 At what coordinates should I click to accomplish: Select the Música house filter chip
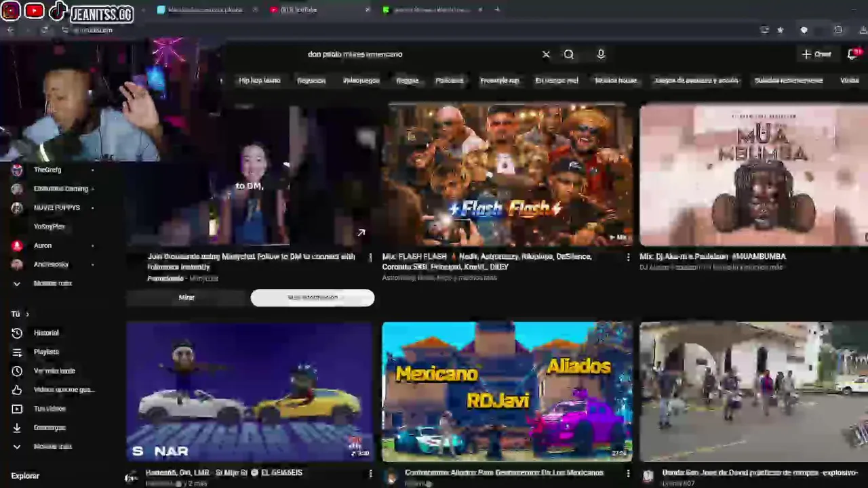point(616,80)
